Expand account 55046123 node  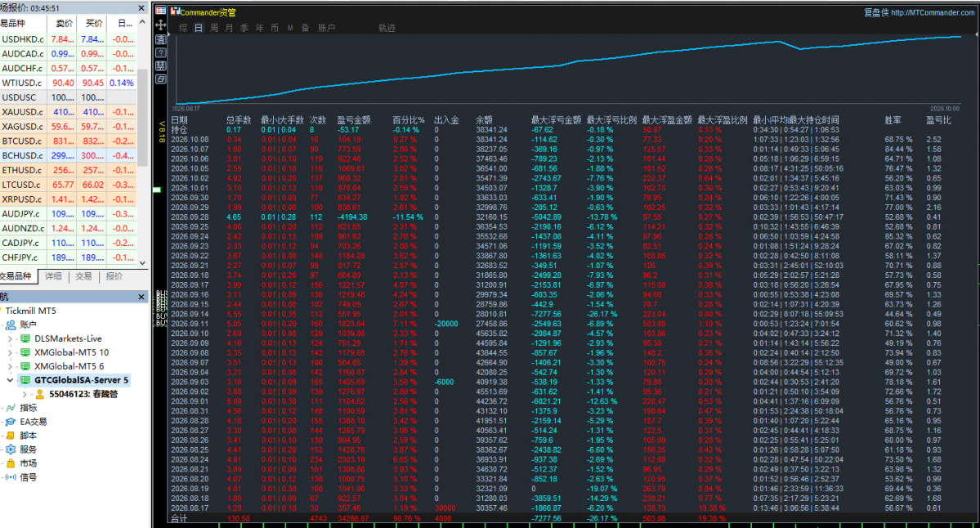coord(25,394)
